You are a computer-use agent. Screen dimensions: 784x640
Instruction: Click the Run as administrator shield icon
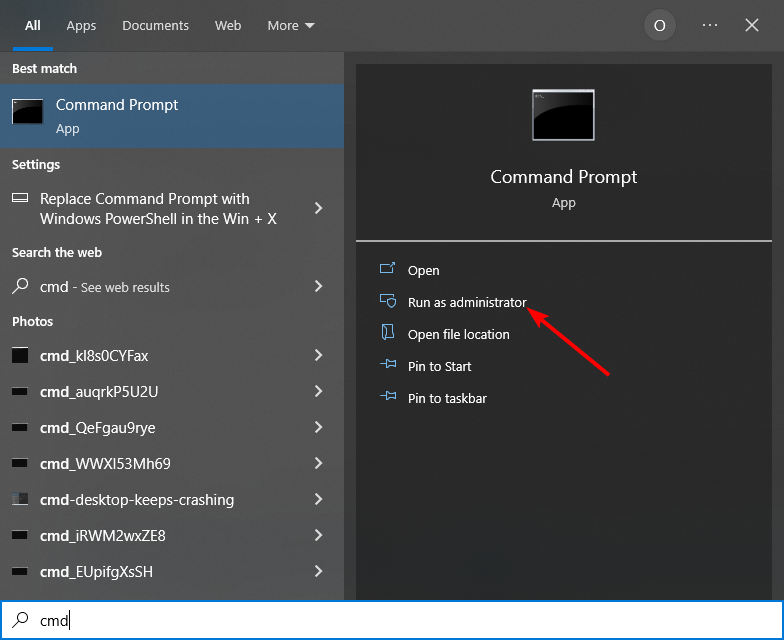pos(388,302)
